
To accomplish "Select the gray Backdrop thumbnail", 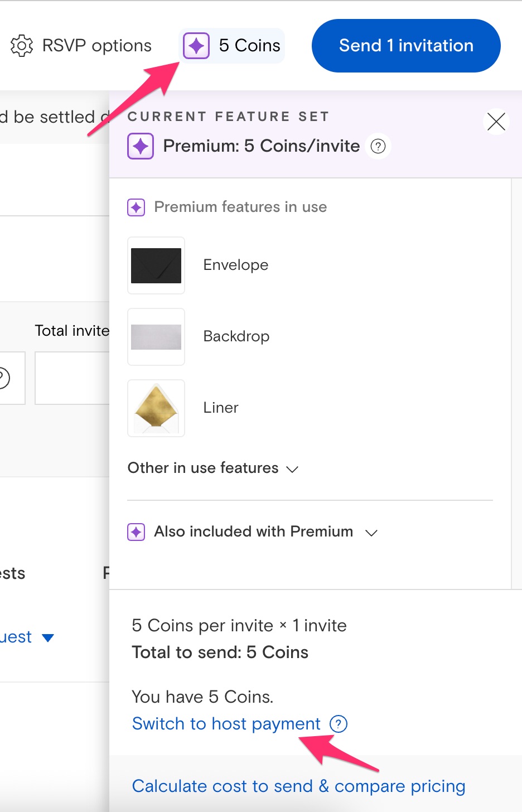I will point(156,337).
